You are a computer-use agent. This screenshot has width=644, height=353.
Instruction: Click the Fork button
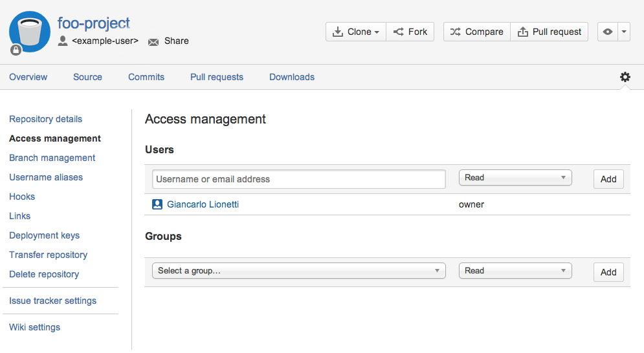410,32
